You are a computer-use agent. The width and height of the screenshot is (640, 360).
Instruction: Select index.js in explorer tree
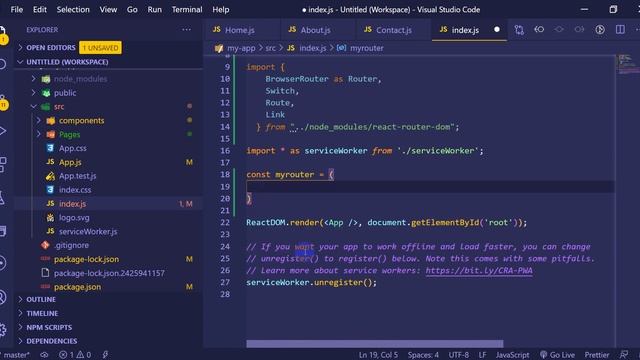pyautogui.click(x=72, y=204)
